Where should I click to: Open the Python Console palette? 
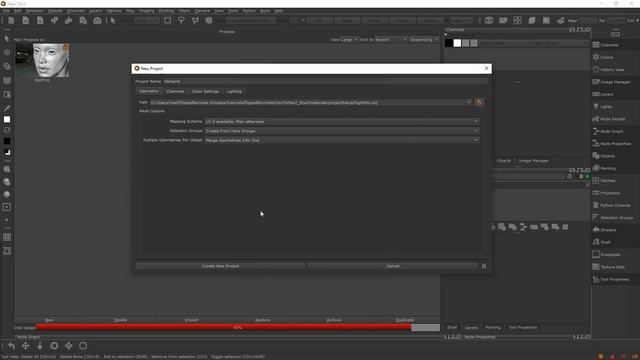click(611, 205)
